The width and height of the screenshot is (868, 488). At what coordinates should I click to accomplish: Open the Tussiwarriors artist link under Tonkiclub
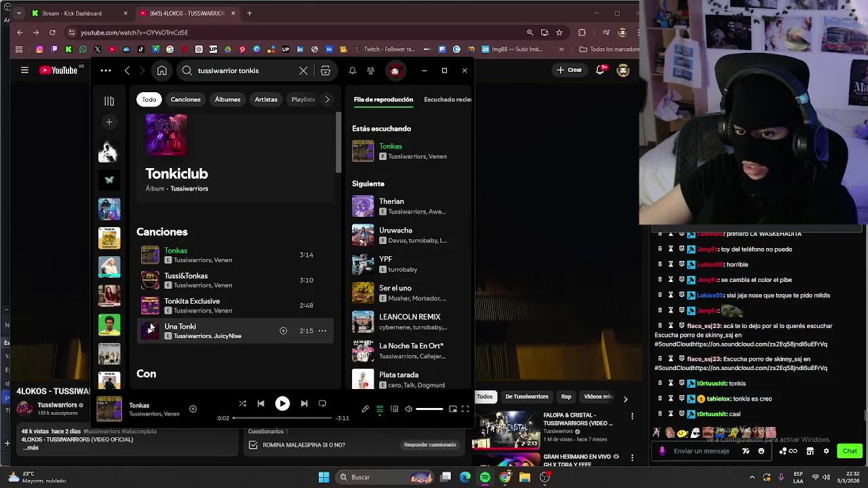189,188
